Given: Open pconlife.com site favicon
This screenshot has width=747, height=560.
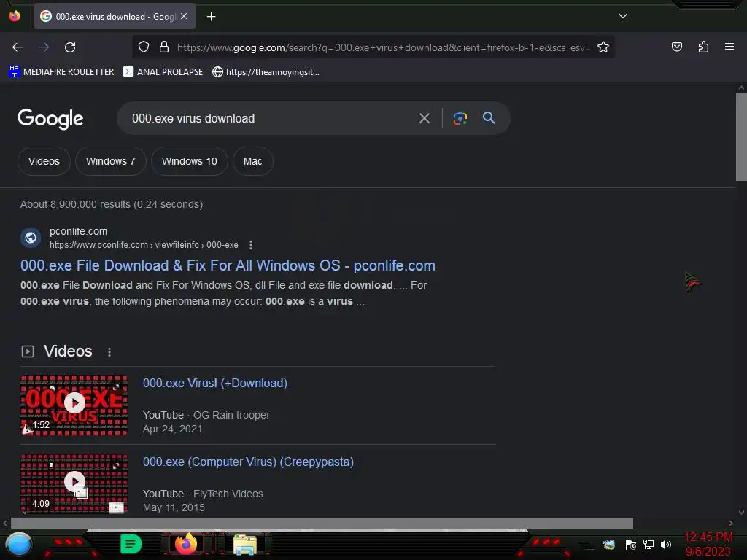Looking at the screenshot, I should 31,238.
